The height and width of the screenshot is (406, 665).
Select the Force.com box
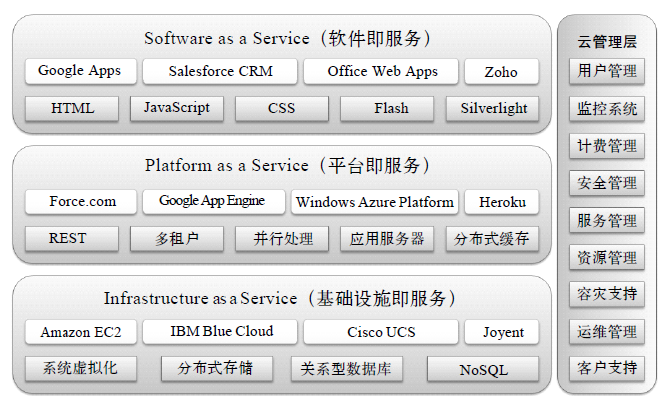click(x=81, y=202)
